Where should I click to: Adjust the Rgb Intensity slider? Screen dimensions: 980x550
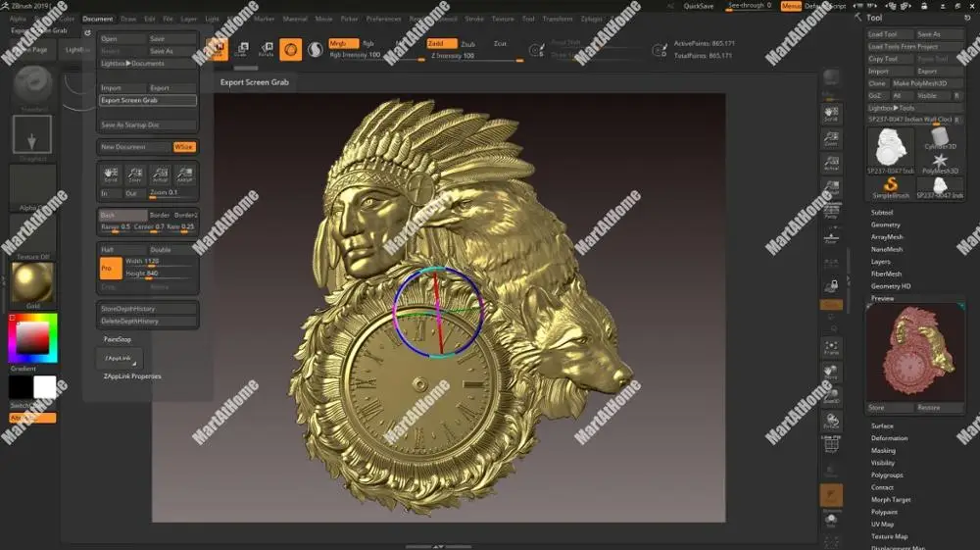[375, 56]
